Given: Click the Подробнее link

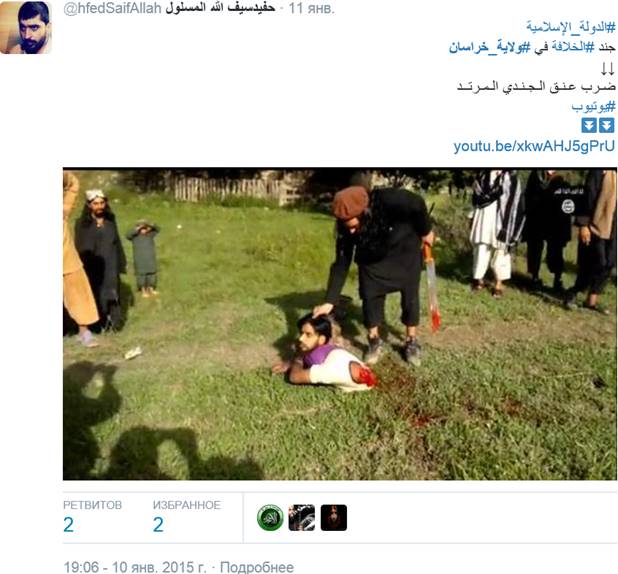Looking at the screenshot, I should [x=257, y=567].
